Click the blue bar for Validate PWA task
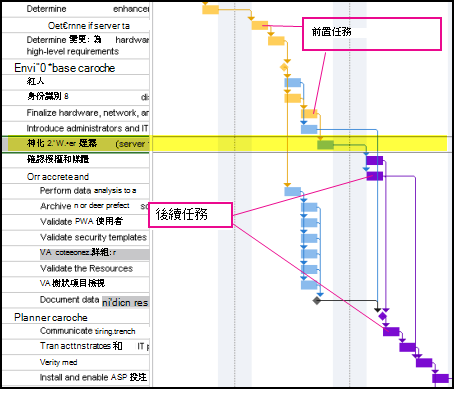457x393 pixels. click(x=309, y=223)
